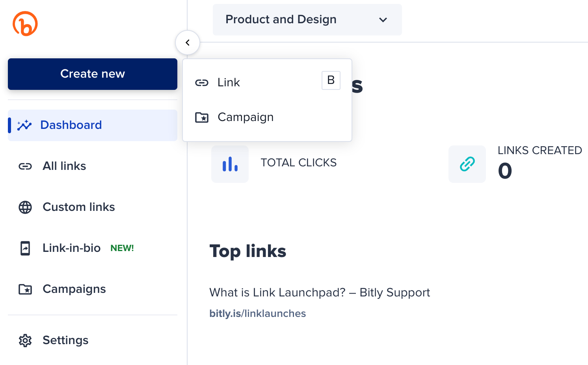This screenshot has width=588, height=365.
Task: Select Link from the Create new menu
Action: pos(229,82)
